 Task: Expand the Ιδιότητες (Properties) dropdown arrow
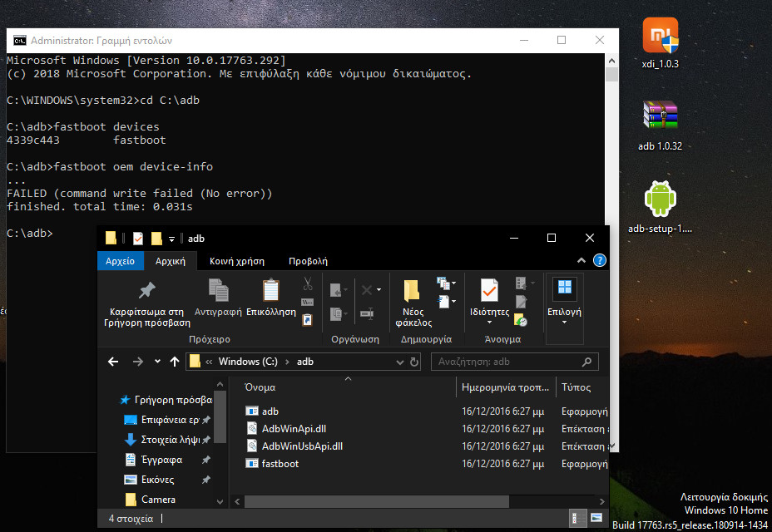pyautogui.click(x=489, y=323)
